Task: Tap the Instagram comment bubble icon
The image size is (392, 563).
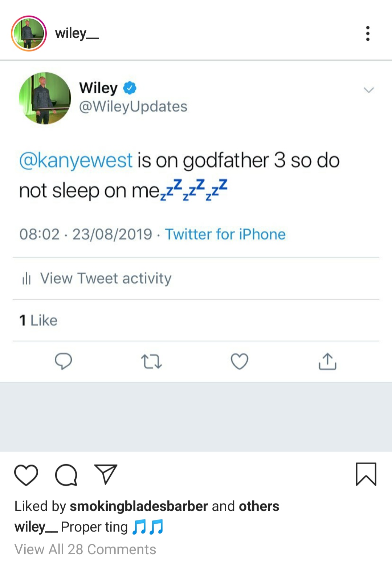Action: click(66, 475)
